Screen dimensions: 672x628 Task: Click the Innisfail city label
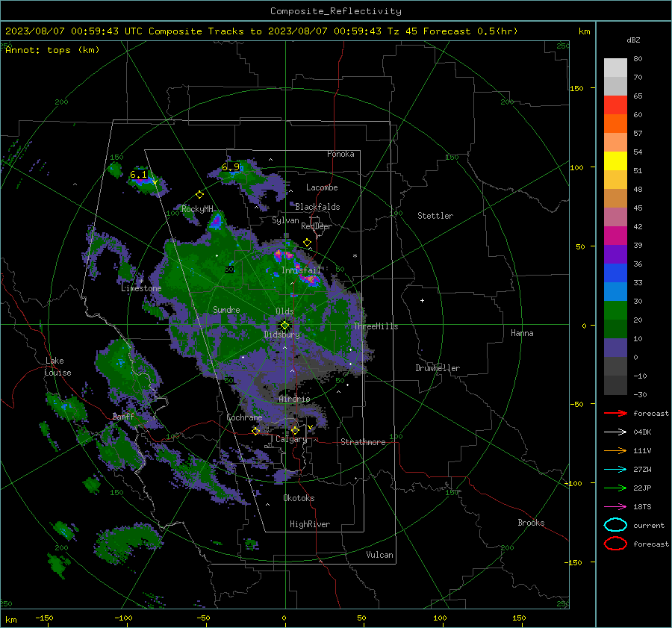pos(301,270)
